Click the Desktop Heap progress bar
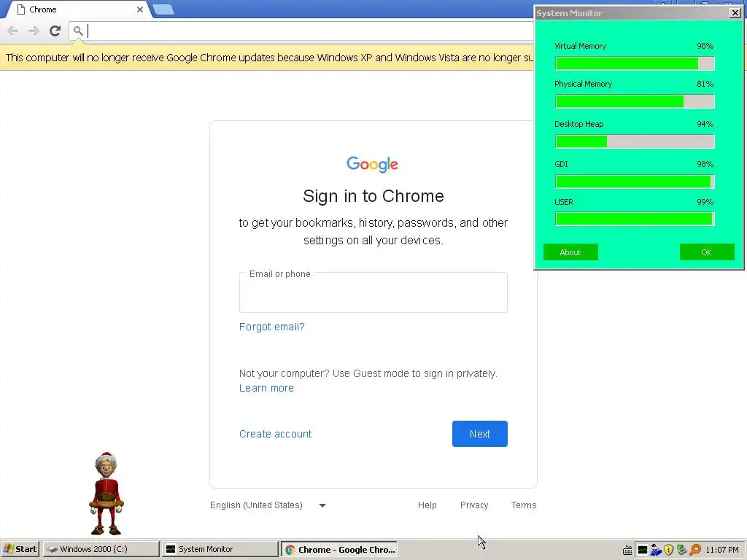747x560 pixels. coord(635,141)
